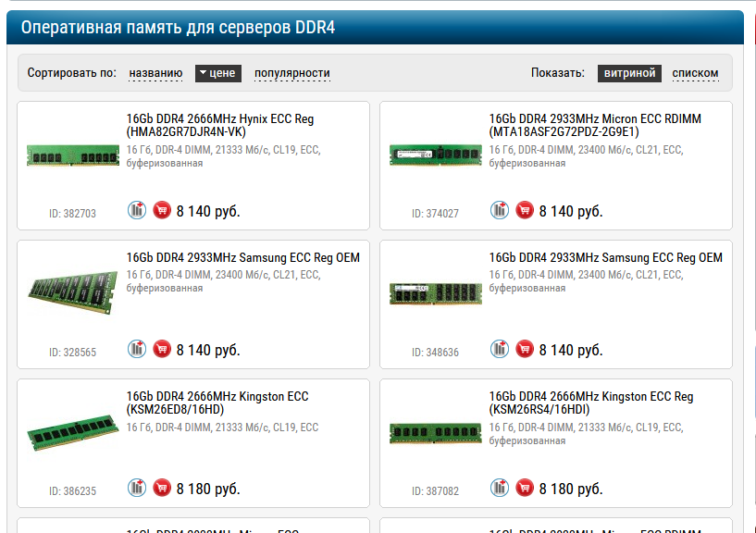Click Hynix specs line 21333 Мб/с, CL19

pos(224,156)
